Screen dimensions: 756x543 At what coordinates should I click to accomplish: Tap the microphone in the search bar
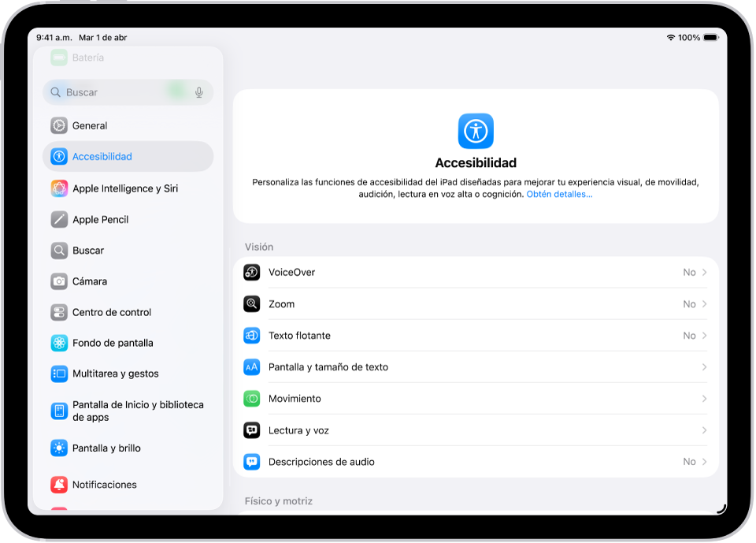[x=198, y=92]
